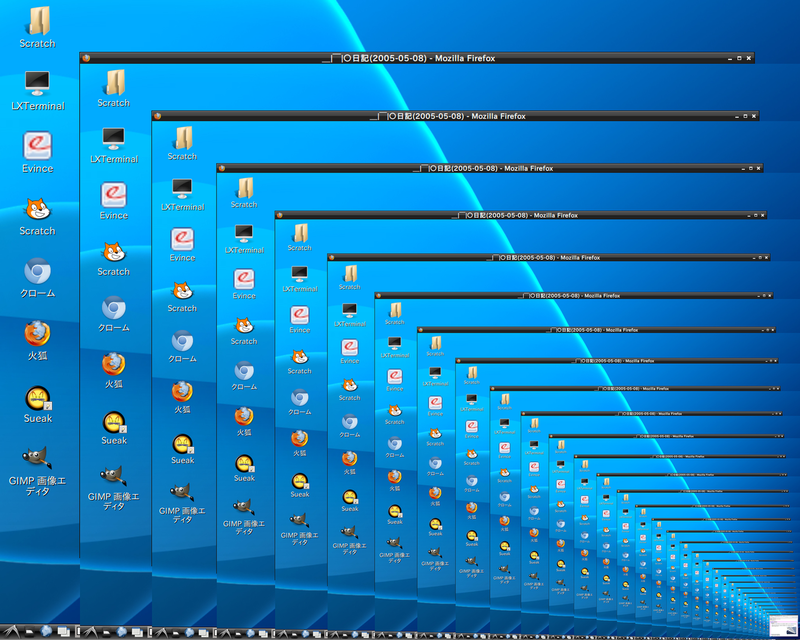Click LXDE menu icon on largest Firefox window's taskbar
Image resolution: width=800 pixels, height=640 pixels.
point(89,632)
